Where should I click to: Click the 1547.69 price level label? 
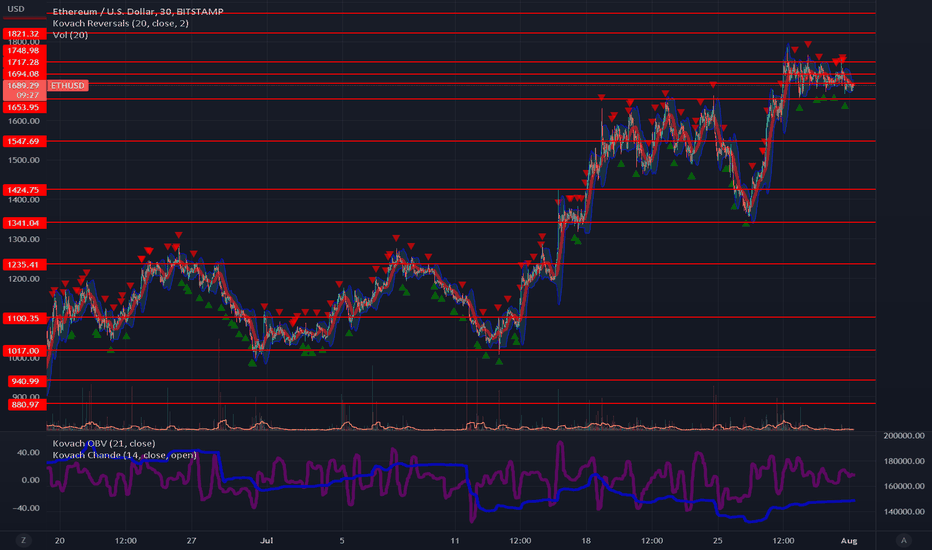coord(24,141)
